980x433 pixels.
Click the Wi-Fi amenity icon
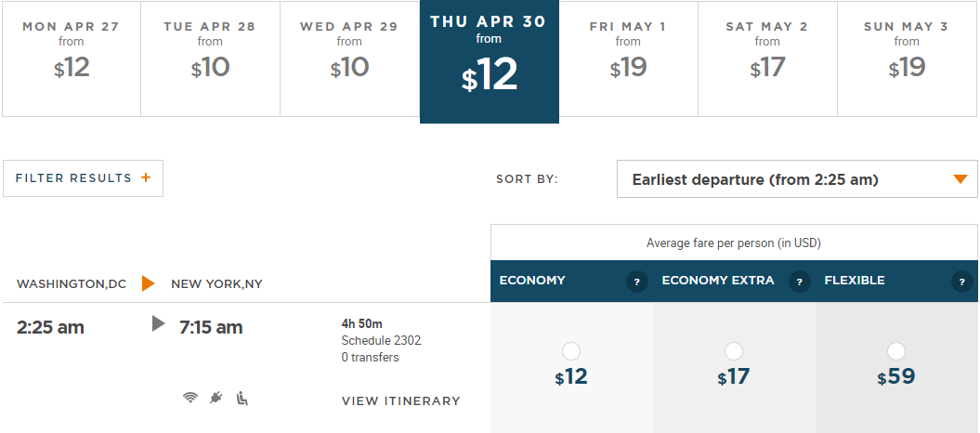coord(190,398)
